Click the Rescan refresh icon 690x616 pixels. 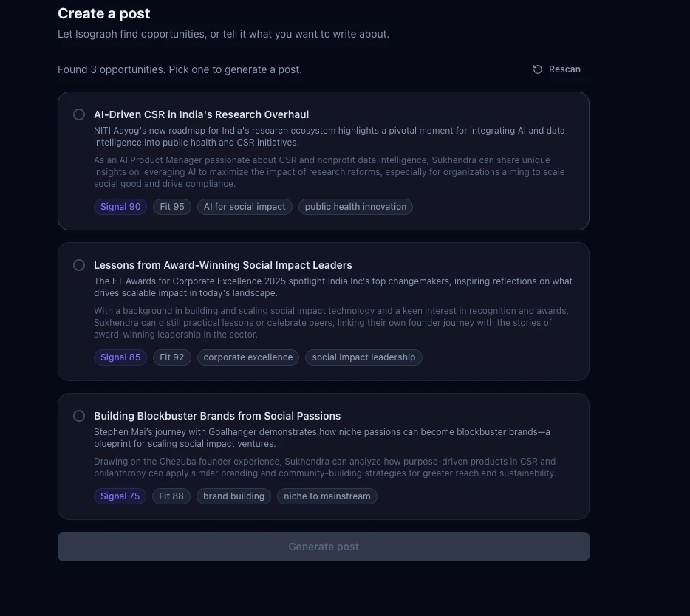pyautogui.click(x=538, y=69)
